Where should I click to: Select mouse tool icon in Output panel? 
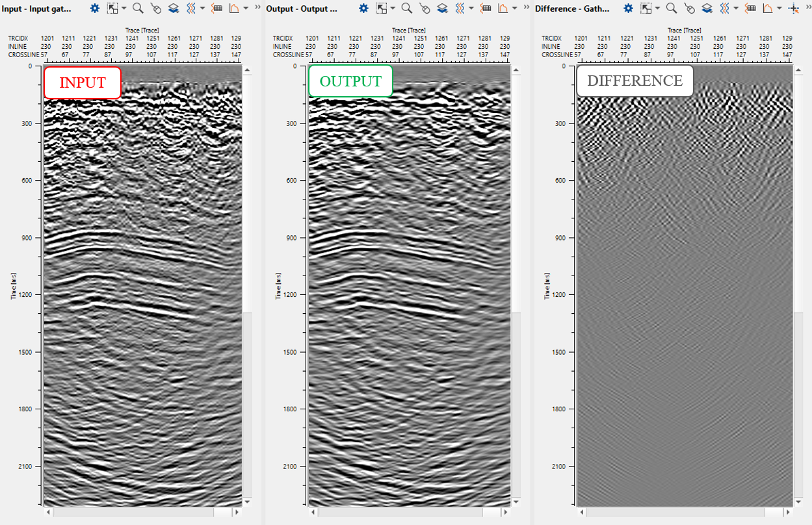coord(424,8)
